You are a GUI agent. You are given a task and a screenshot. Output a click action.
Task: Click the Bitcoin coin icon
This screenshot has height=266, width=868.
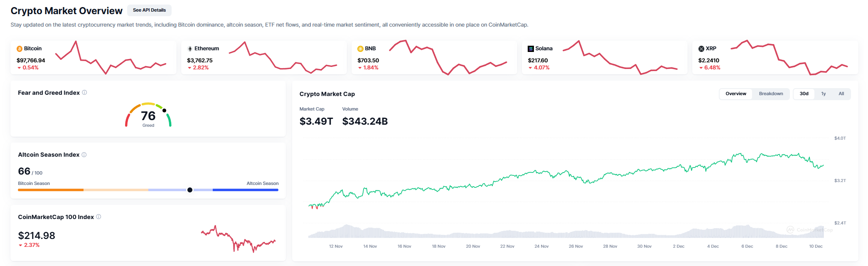tap(20, 49)
